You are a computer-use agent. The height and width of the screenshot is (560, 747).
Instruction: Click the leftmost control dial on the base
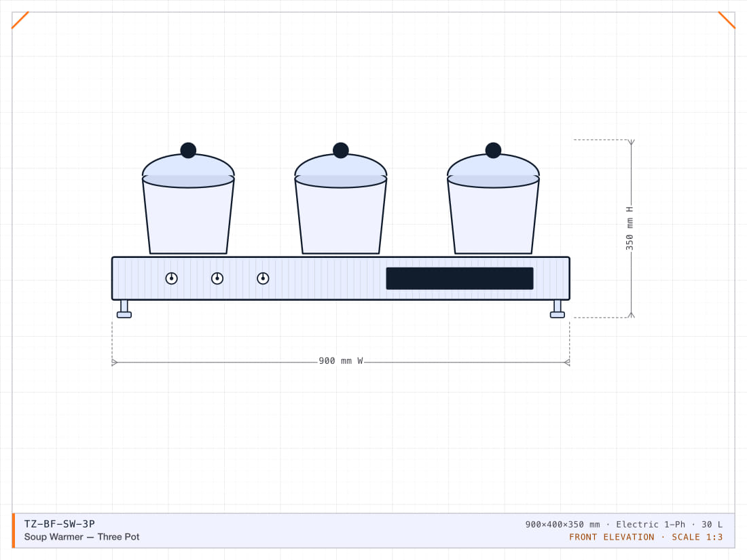click(172, 278)
